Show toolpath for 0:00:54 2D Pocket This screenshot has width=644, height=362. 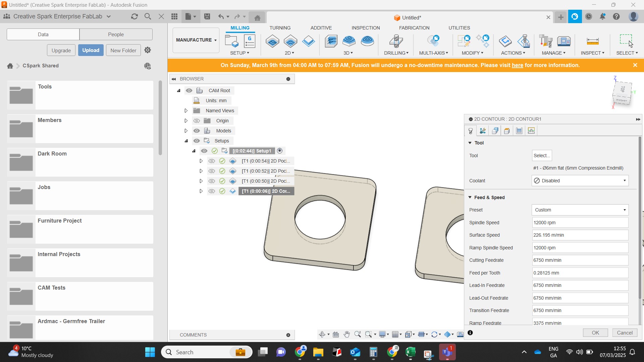pyautogui.click(x=211, y=161)
